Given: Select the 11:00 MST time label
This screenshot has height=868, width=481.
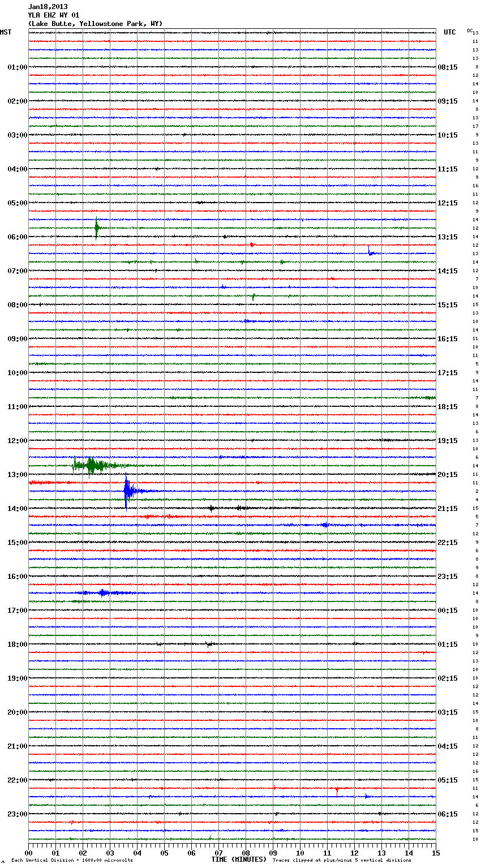Looking at the screenshot, I should click(x=18, y=407).
